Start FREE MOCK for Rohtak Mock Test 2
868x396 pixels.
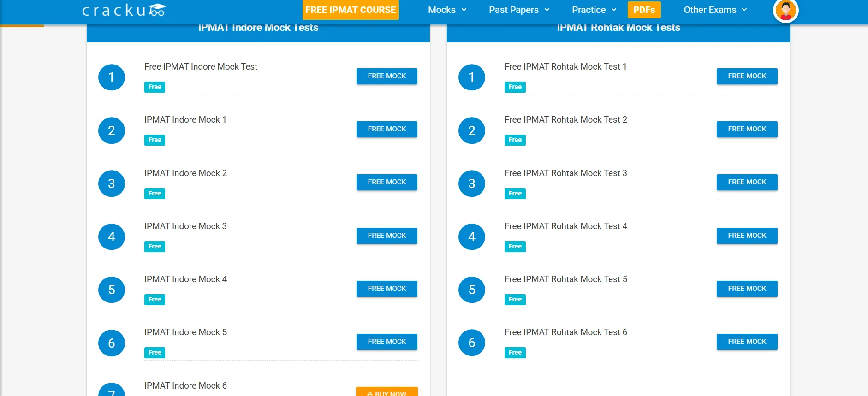(x=747, y=129)
